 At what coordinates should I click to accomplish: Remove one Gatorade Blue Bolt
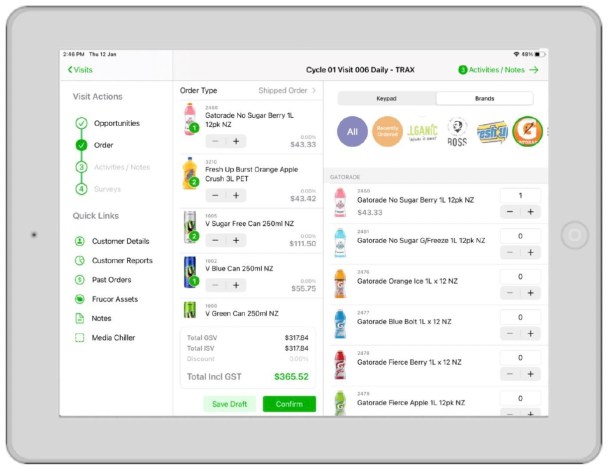click(x=510, y=333)
